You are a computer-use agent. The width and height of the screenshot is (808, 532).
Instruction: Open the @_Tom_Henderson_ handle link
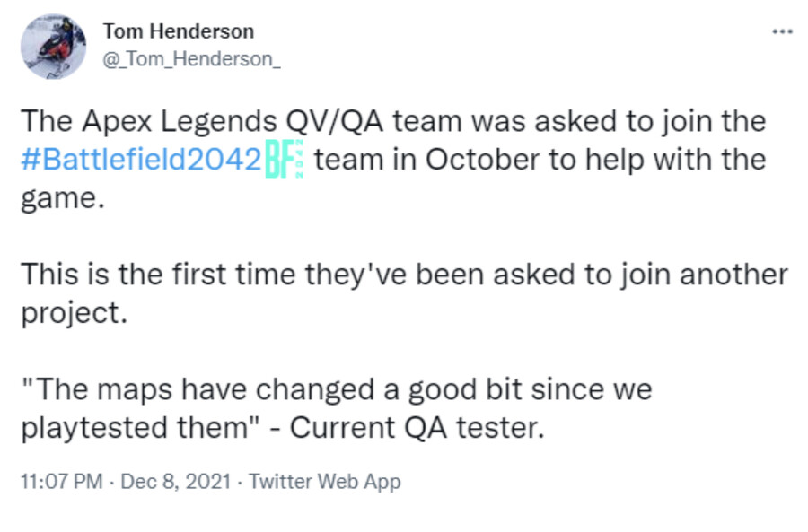coord(192,59)
